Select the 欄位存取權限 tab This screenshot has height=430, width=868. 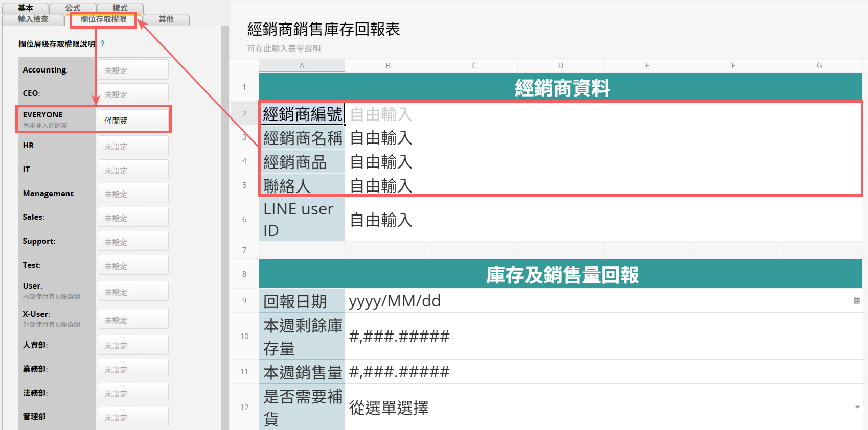click(103, 19)
